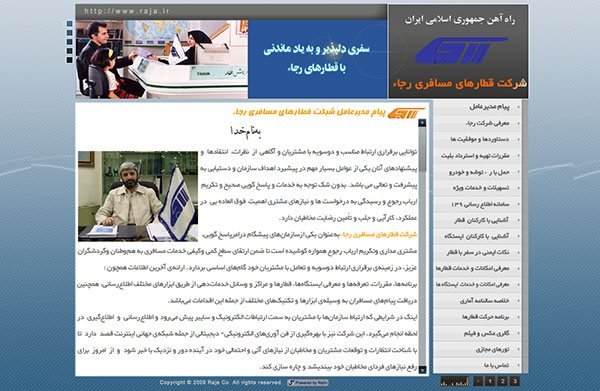Viewport: 600px width, 391px height.
Task: Click the scroll-down arrow of the text panel
Action: coord(422,370)
